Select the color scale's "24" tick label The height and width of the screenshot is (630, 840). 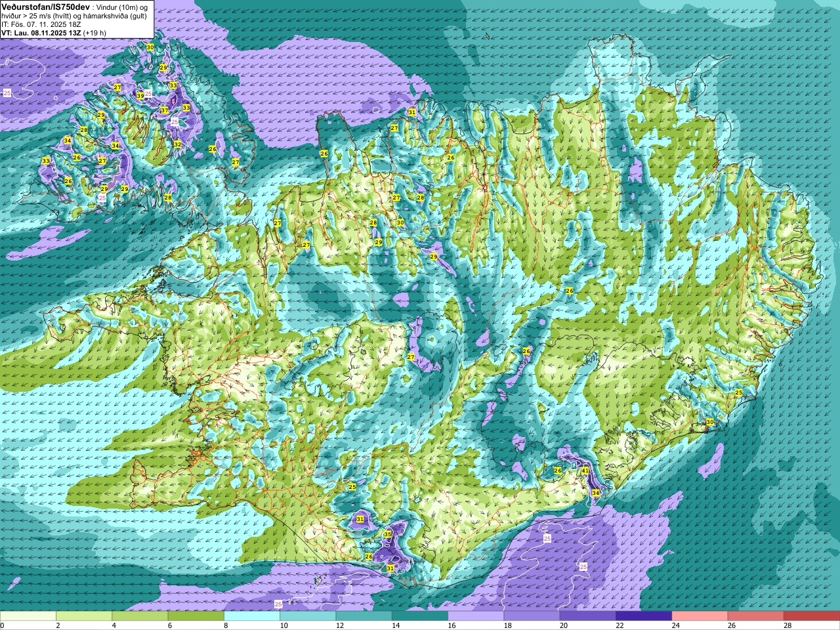(x=676, y=625)
